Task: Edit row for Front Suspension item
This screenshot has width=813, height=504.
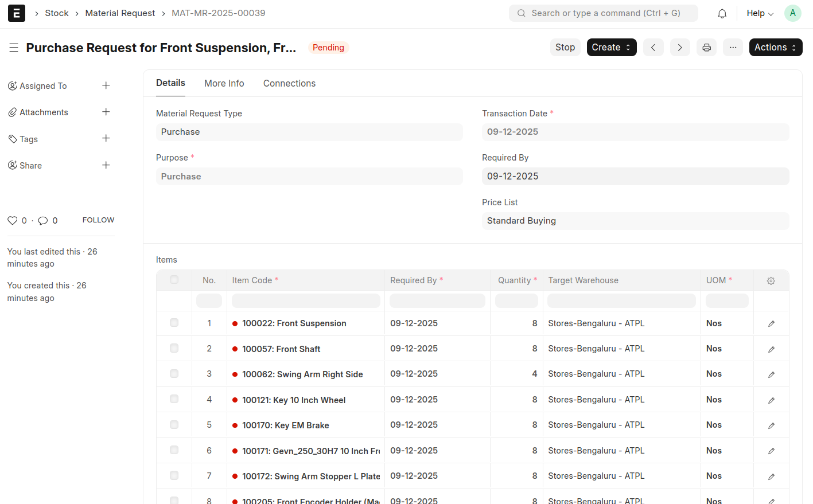Action: [x=771, y=324]
